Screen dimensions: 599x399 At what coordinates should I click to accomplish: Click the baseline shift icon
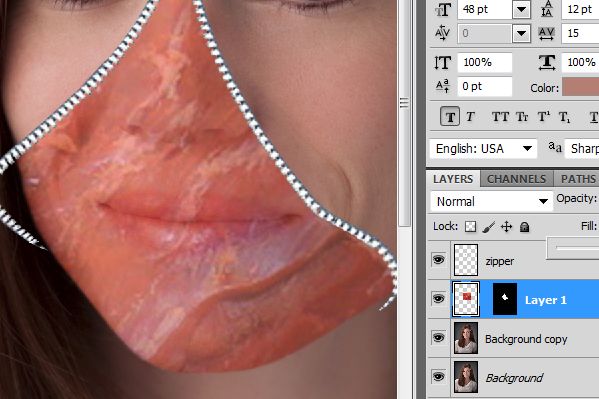[443, 86]
